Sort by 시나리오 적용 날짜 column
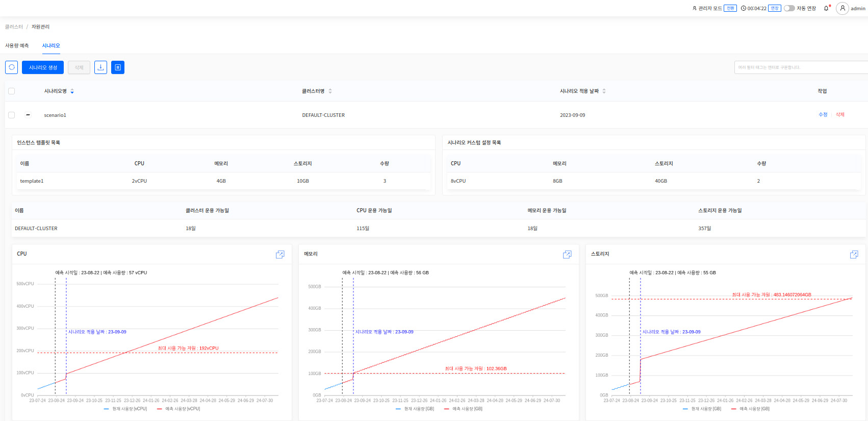This screenshot has width=868, height=421. [604, 91]
